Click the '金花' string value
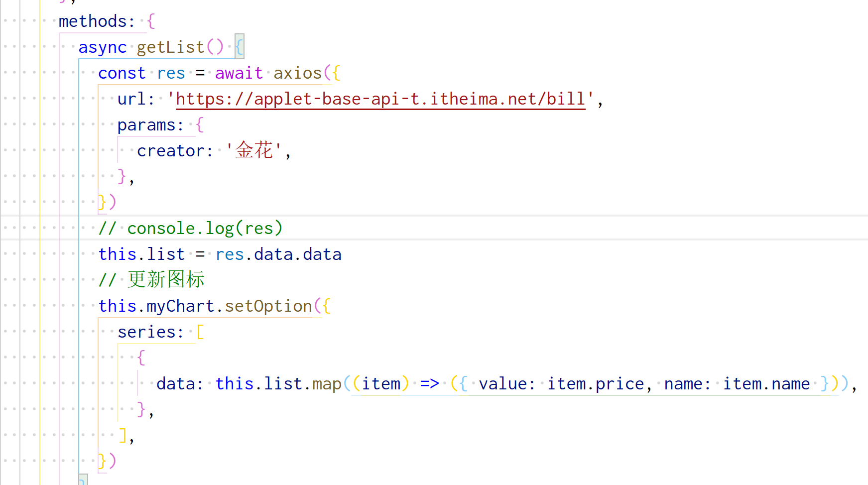The height and width of the screenshot is (485, 868). coord(254,151)
